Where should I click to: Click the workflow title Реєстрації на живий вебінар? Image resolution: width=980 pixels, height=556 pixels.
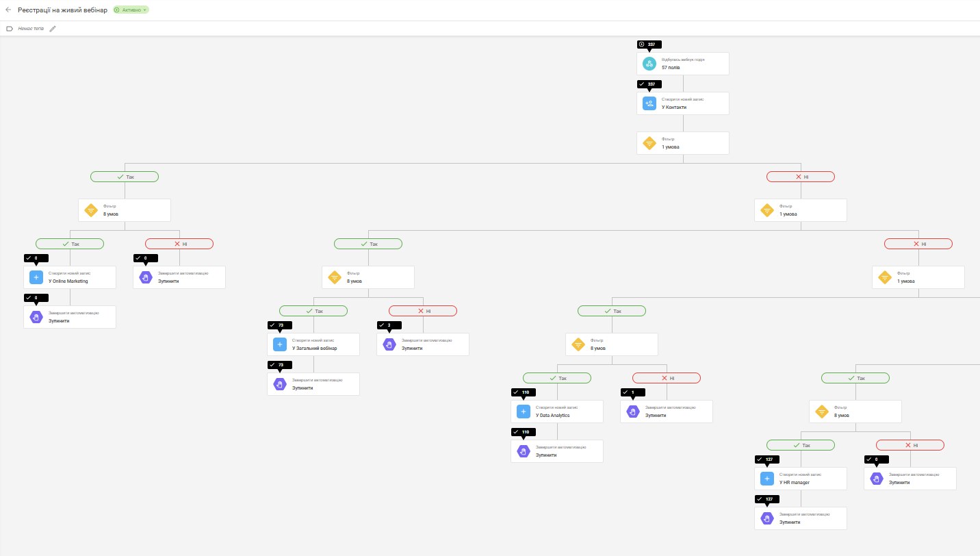[x=62, y=10]
